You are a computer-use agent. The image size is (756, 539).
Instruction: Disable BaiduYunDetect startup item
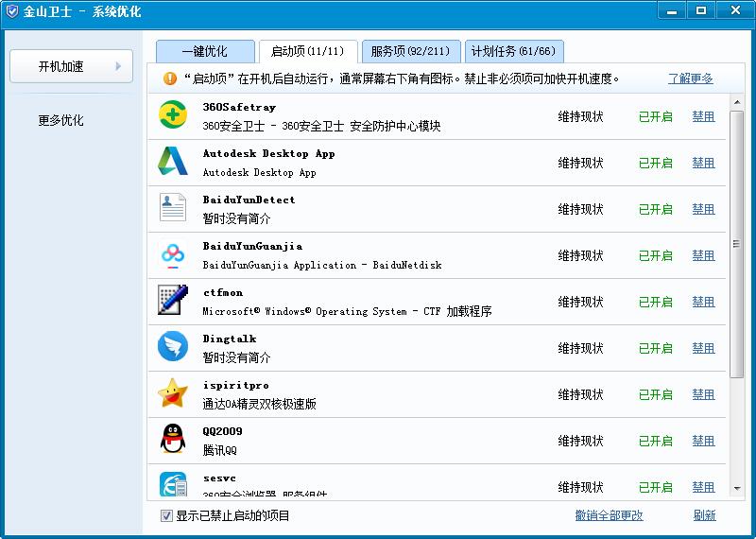703,209
